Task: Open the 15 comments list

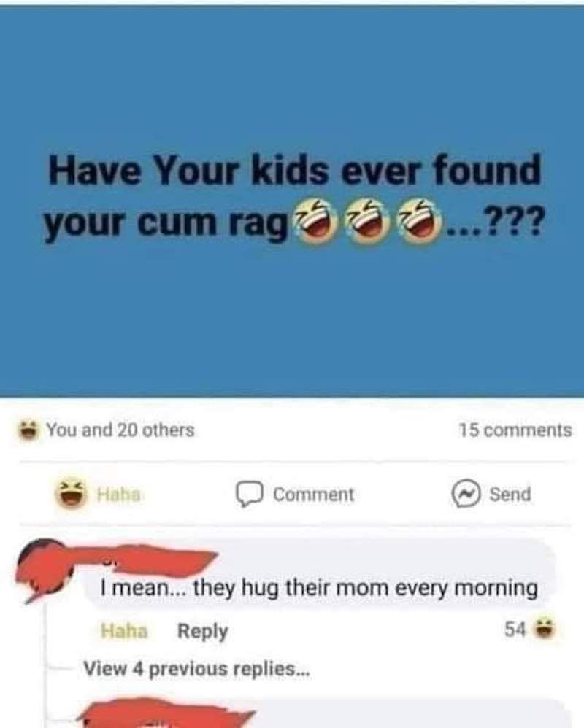Action: [515, 430]
